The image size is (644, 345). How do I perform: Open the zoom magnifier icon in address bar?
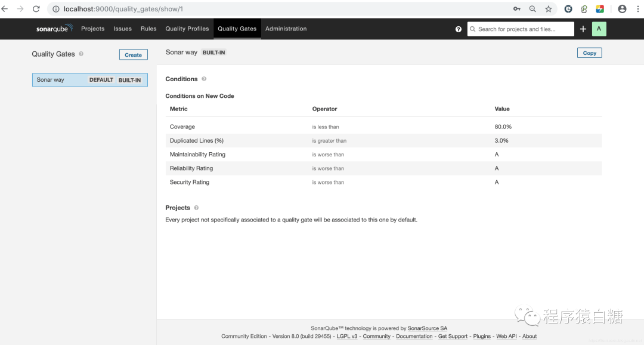[x=532, y=8]
